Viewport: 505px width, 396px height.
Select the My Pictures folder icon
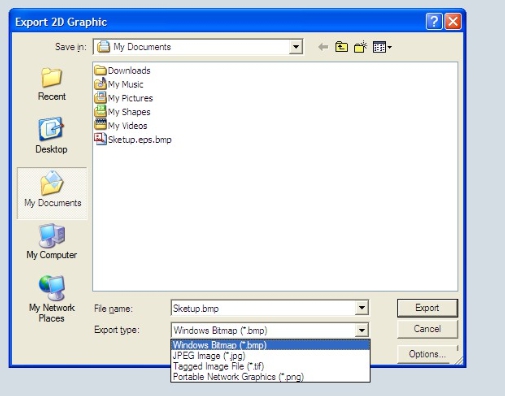coord(100,98)
